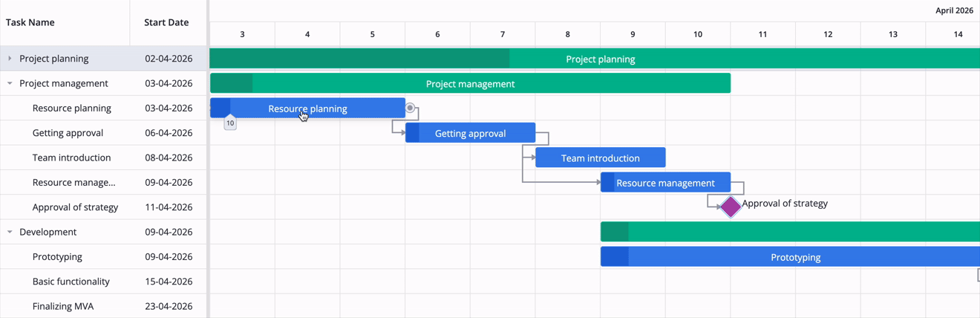
Task: Click the green Development summary bar
Action: (x=790, y=232)
